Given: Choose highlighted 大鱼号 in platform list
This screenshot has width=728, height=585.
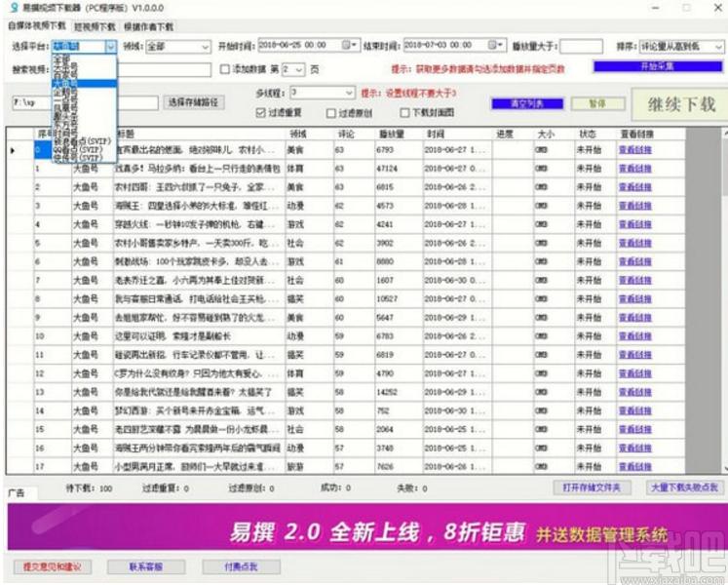Looking at the screenshot, I should pyautogui.click(x=84, y=84).
